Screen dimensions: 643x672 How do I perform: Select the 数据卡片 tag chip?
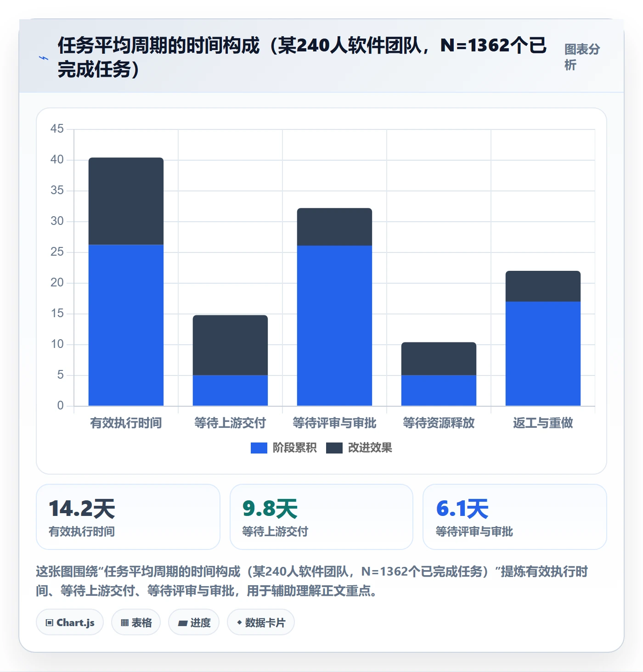pos(261,622)
